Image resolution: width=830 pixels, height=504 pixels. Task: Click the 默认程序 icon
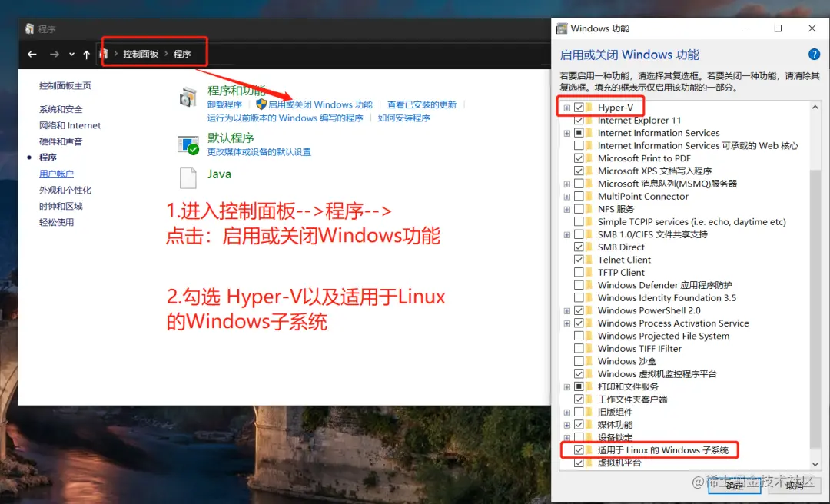click(188, 144)
